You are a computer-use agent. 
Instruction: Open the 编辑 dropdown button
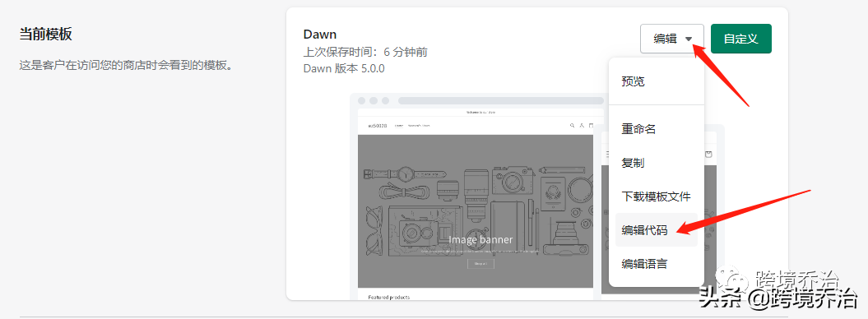pos(672,39)
